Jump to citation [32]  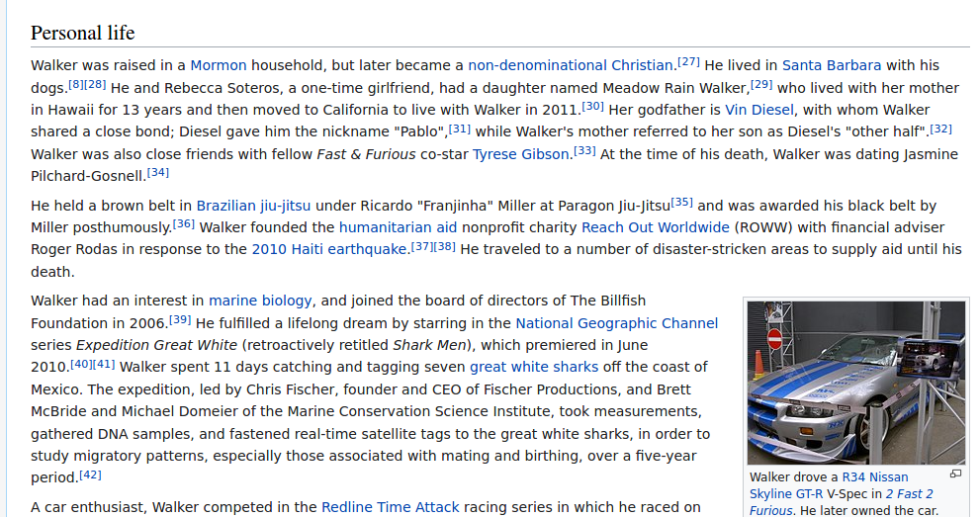click(940, 128)
